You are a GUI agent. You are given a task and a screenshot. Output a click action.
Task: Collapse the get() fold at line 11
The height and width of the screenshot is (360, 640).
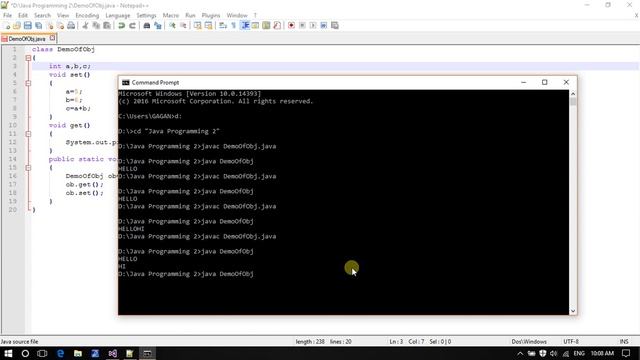pos(28,134)
